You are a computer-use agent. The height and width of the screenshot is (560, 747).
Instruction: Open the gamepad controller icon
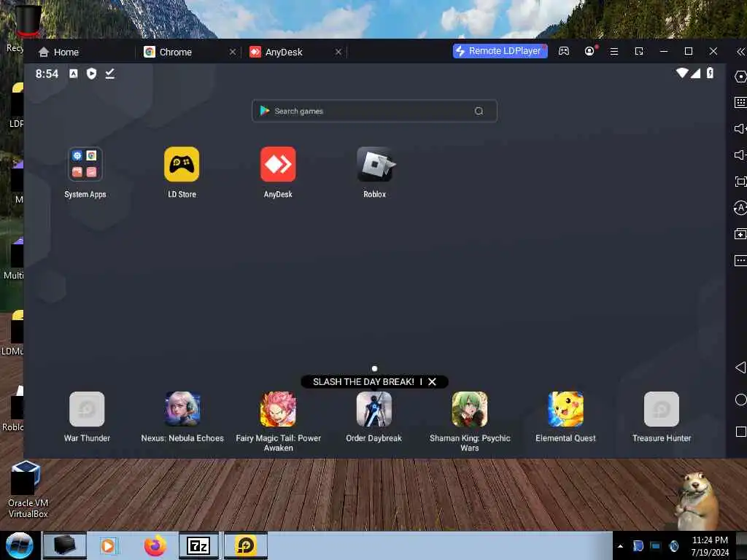[x=564, y=51]
